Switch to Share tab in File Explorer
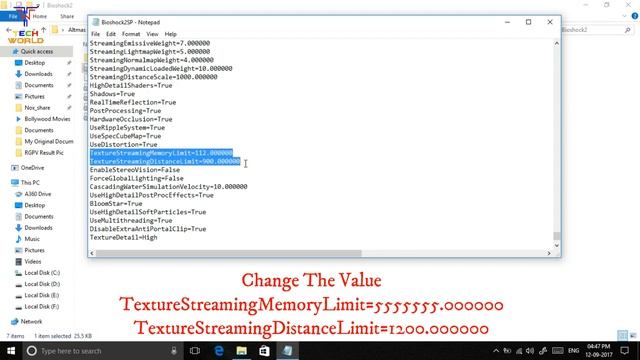Viewport: 640px width, 360px height. pyautogui.click(x=67, y=16)
